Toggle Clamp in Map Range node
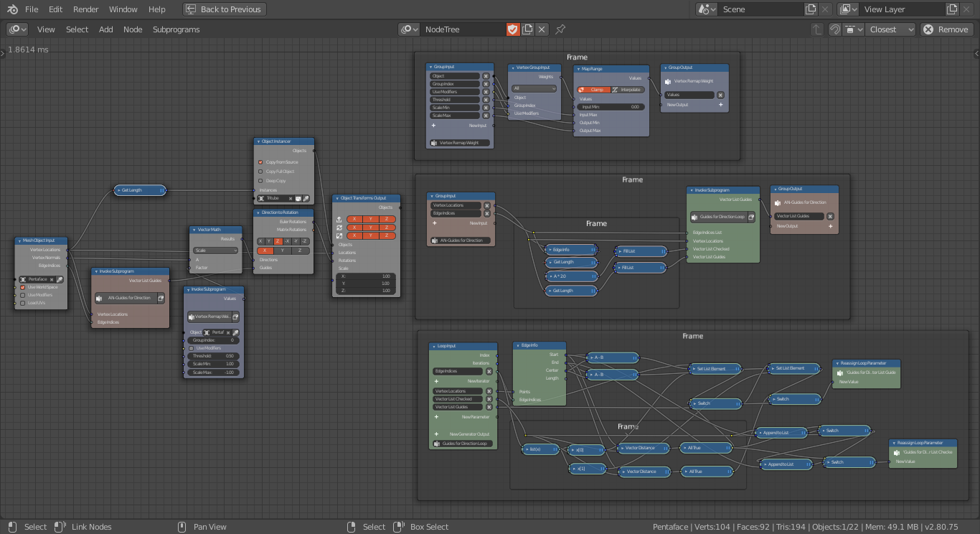Screen dimensions: 980x534 593,90
